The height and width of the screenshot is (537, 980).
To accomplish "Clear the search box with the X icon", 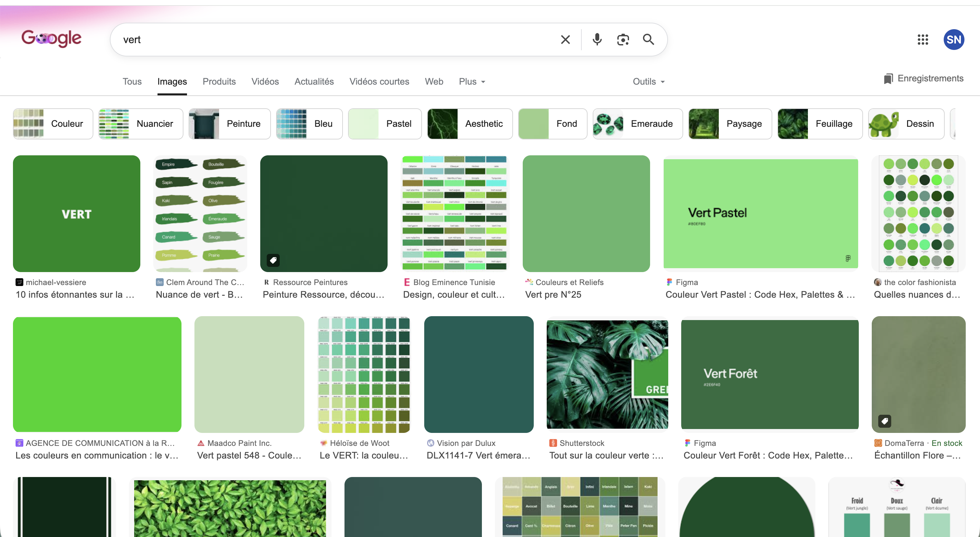I will pyautogui.click(x=565, y=40).
